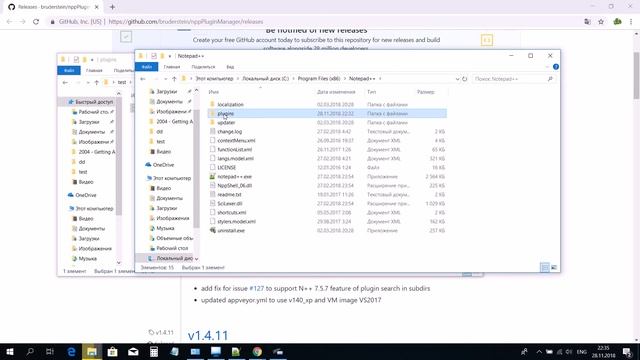Open the Вид ribbon tab in Notepad++ window
Screen dimensions: 640x360
pos(230,67)
